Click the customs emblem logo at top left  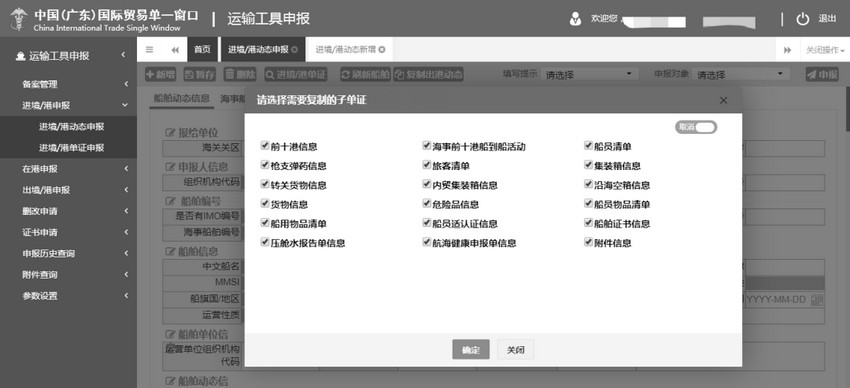pos(18,19)
